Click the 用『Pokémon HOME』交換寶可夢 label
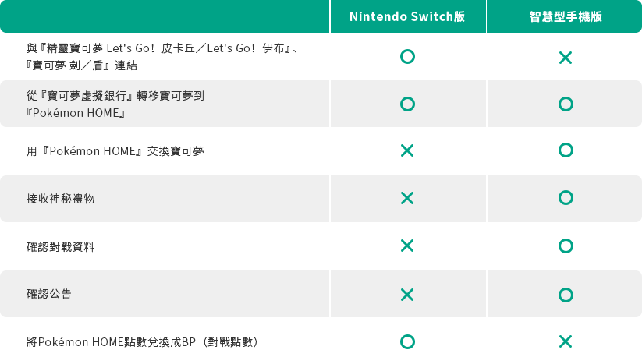 pyautogui.click(x=115, y=150)
